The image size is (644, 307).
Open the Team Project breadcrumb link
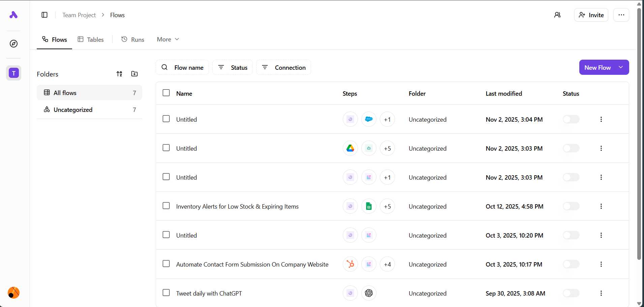(79, 15)
